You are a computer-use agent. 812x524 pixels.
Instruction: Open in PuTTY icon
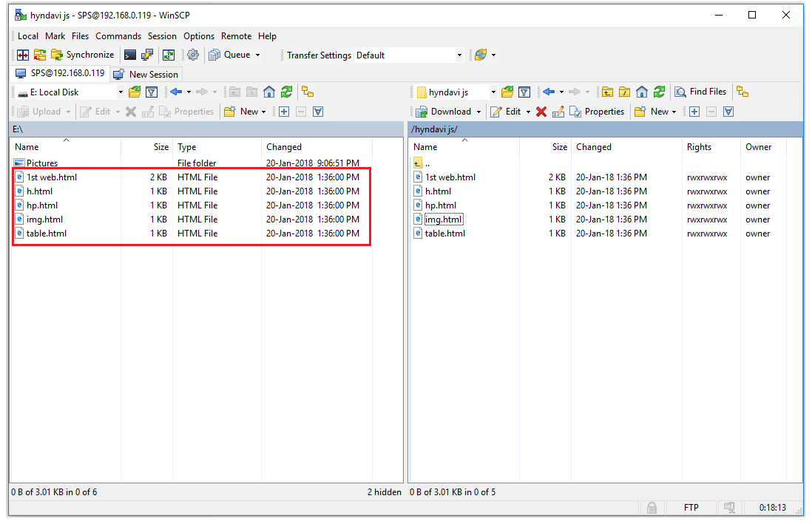(x=147, y=55)
